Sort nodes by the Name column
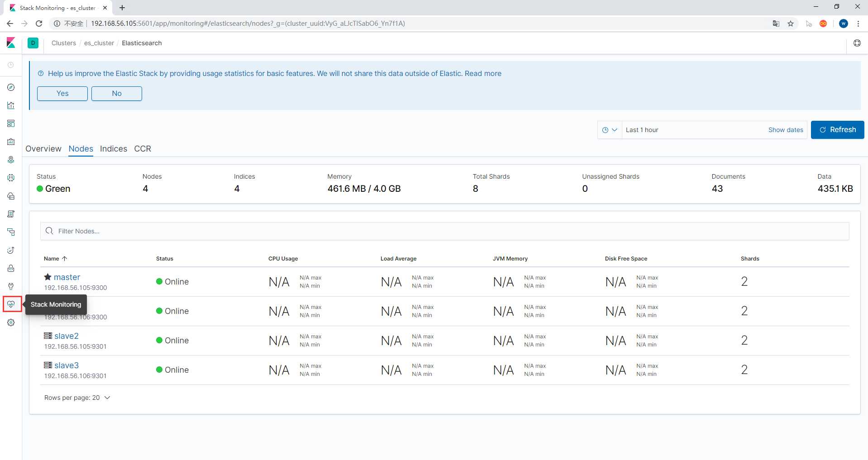The height and width of the screenshot is (460, 868). 55,259
